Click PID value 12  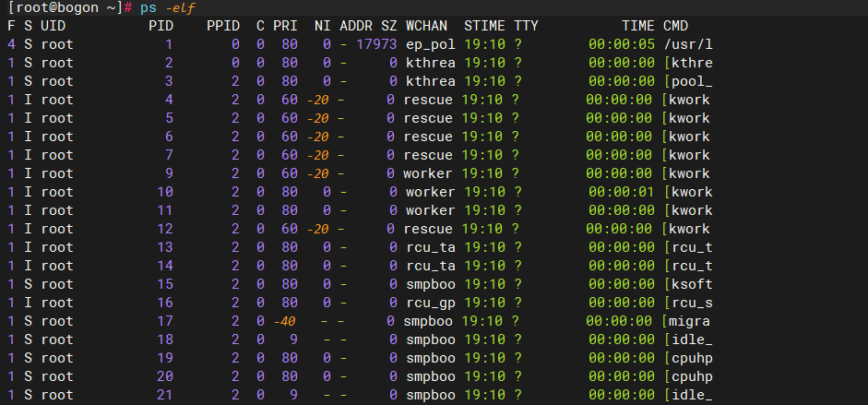[165, 229]
